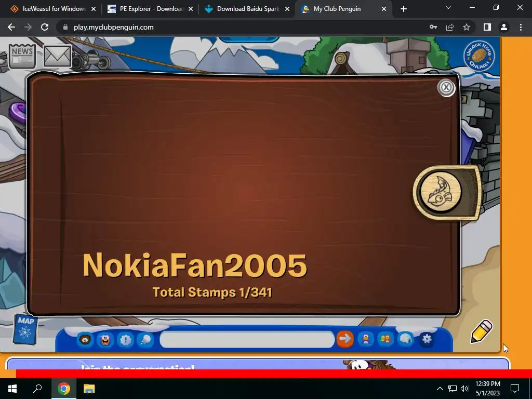The width and height of the screenshot is (532, 399).
Task: Close the My Club Penguin tab
Action: tap(384, 9)
